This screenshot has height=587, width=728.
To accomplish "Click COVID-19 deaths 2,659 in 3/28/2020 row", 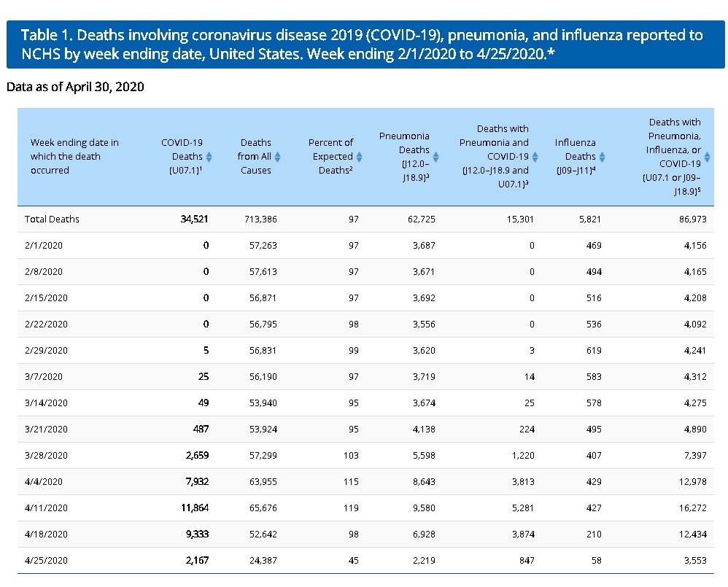I will click(x=197, y=455).
